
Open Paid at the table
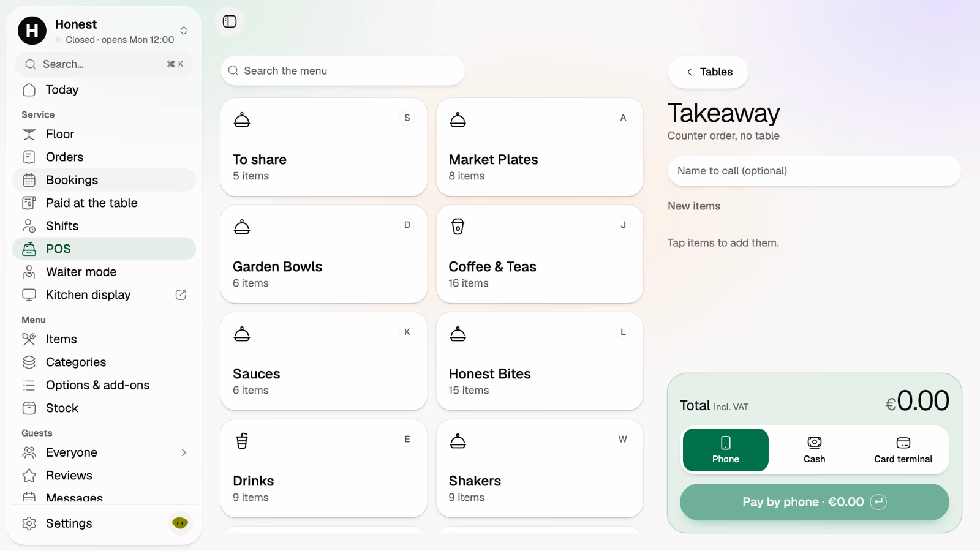(104, 203)
